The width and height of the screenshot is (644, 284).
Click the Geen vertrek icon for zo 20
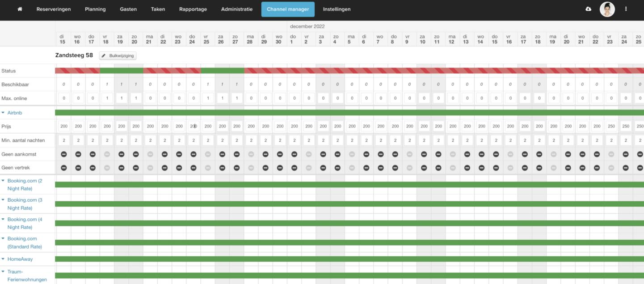pos(136,168)
